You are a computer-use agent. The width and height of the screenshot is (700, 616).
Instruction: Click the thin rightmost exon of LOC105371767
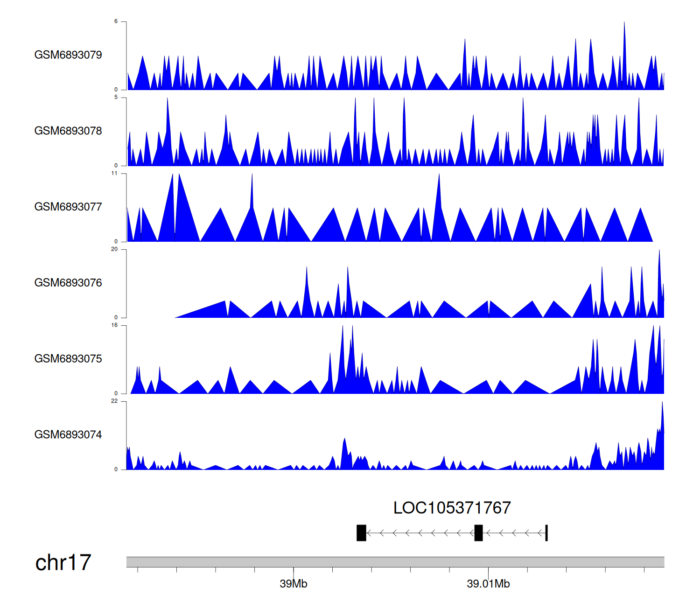pos(546,533)
